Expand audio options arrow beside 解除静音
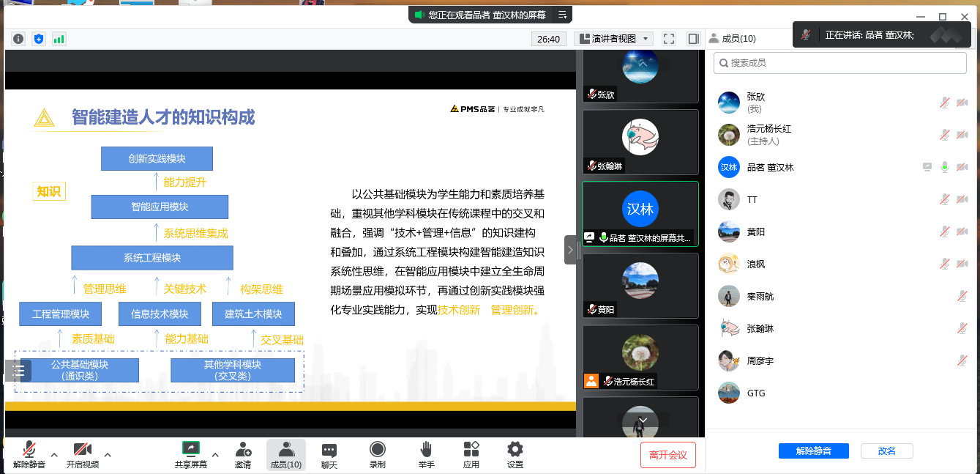The width and height of the screenshot is (980, 474). coord(54,454)
